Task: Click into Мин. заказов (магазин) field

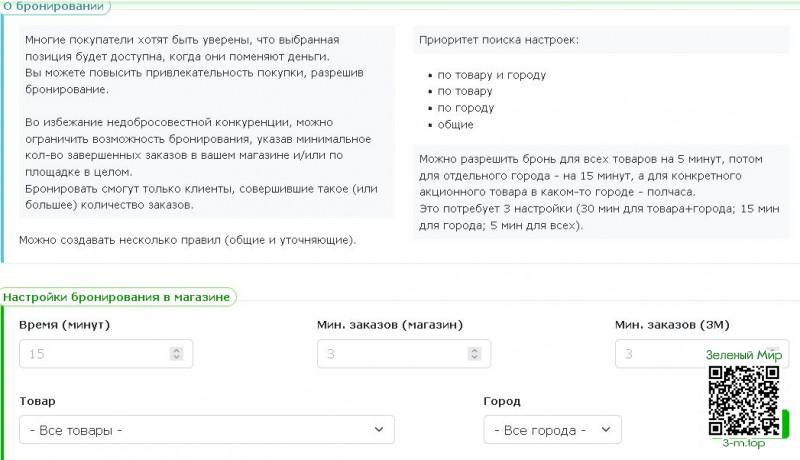Action: pyautogui.click(x=392, y=354)
